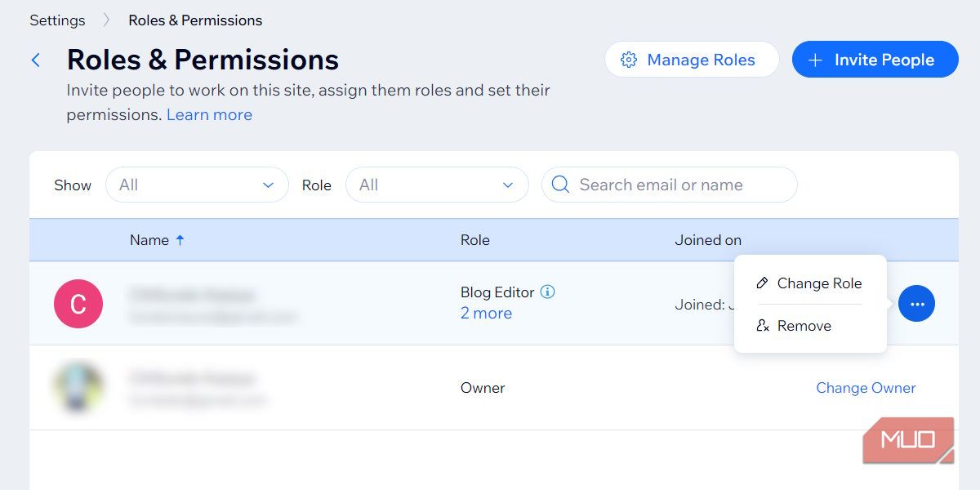Click the blurred owner profile picture

[x=78, y=387]
